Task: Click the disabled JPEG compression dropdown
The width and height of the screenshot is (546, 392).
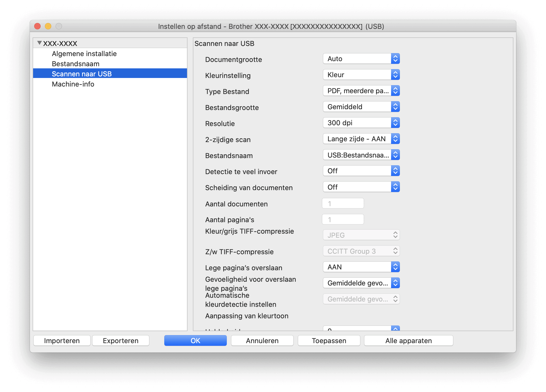Action: pos(361,235)
